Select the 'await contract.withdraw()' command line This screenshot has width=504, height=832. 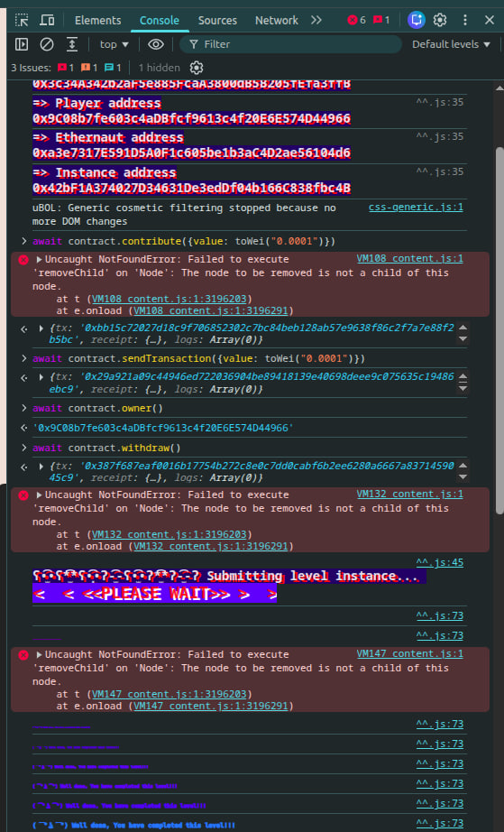point(106,448)
